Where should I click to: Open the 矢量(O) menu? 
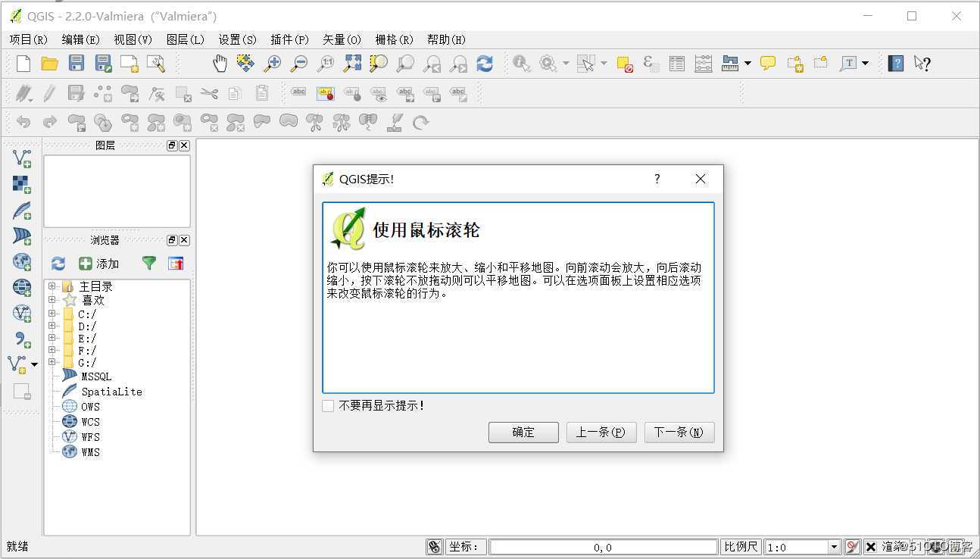[x=342, y=39]
